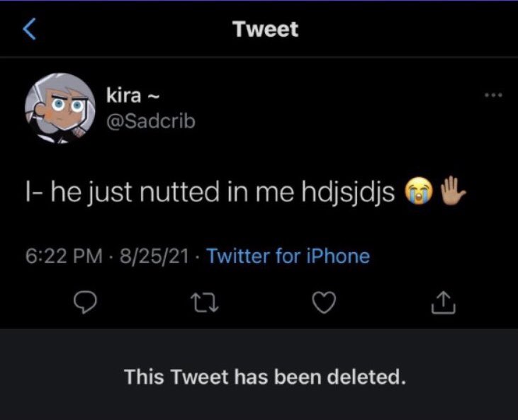Tap the kira ~ display name

[133, 96]
